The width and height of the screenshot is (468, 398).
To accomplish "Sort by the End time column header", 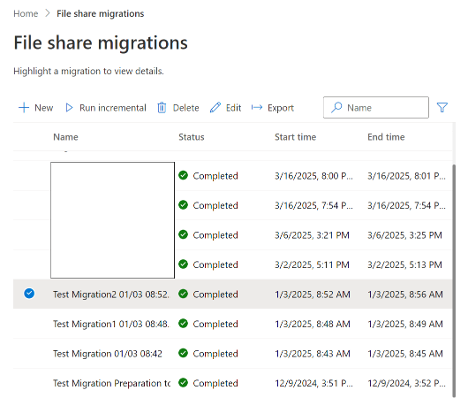I will [386, 137].
